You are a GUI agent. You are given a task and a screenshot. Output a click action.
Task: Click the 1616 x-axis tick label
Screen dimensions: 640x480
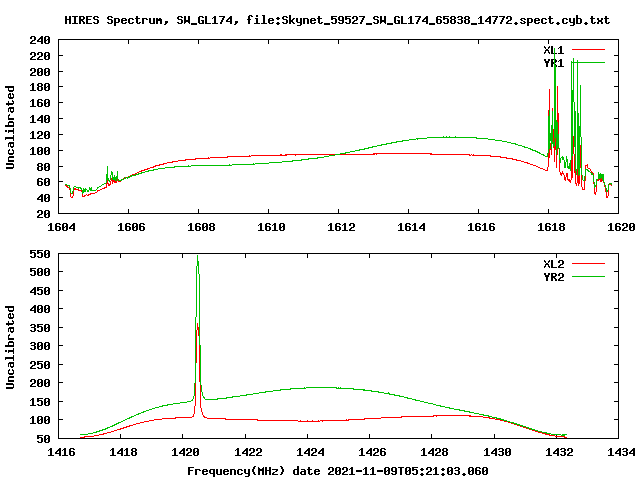(x=481, y=227)
